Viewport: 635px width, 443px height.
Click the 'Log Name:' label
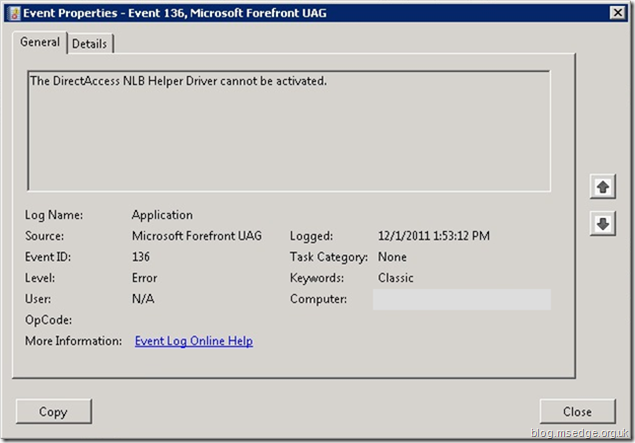pos(54,215)
